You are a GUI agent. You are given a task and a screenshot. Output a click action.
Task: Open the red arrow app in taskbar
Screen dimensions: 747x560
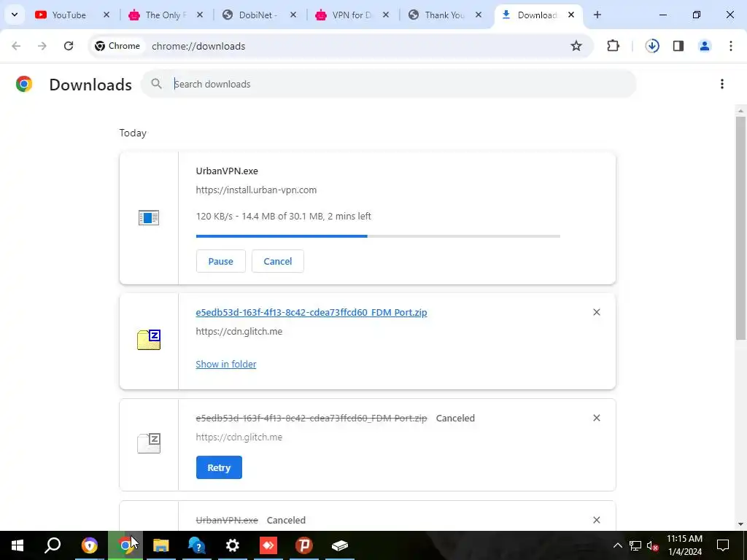click(268, 545)
